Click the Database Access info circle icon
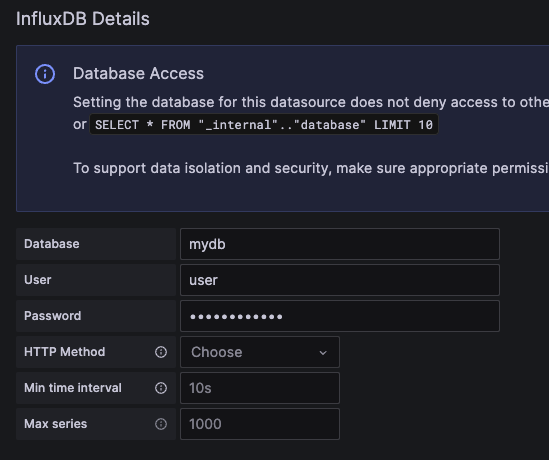The height and width of the screenshot is (460, 549). [x=45, y=74]
